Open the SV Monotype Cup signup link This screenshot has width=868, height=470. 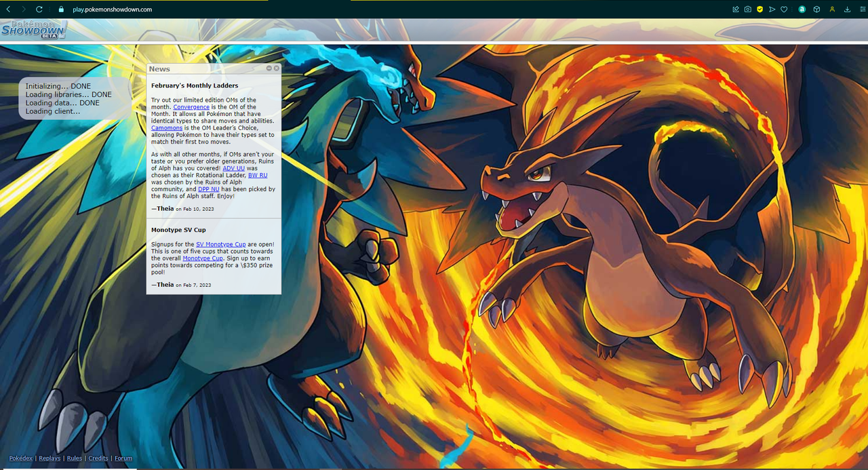221,244
